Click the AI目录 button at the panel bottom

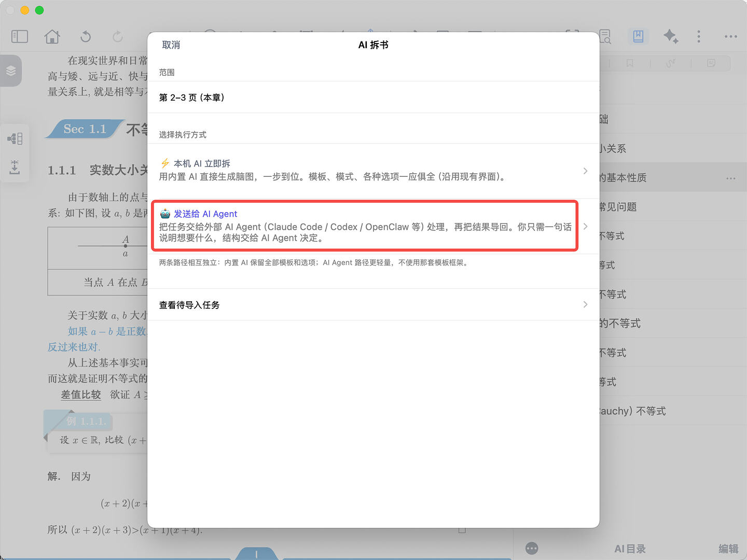(630, 549)
